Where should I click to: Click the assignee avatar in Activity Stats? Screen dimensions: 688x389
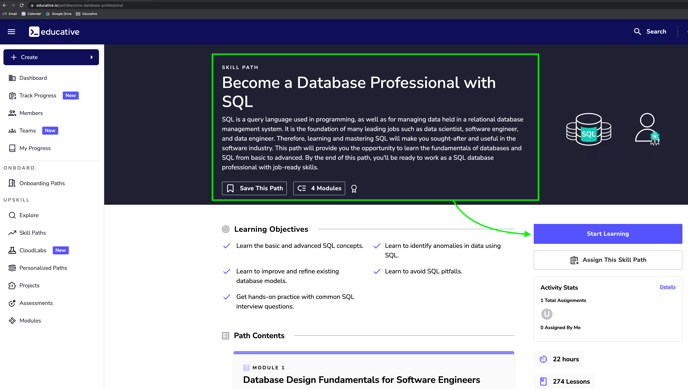[547, 314]
